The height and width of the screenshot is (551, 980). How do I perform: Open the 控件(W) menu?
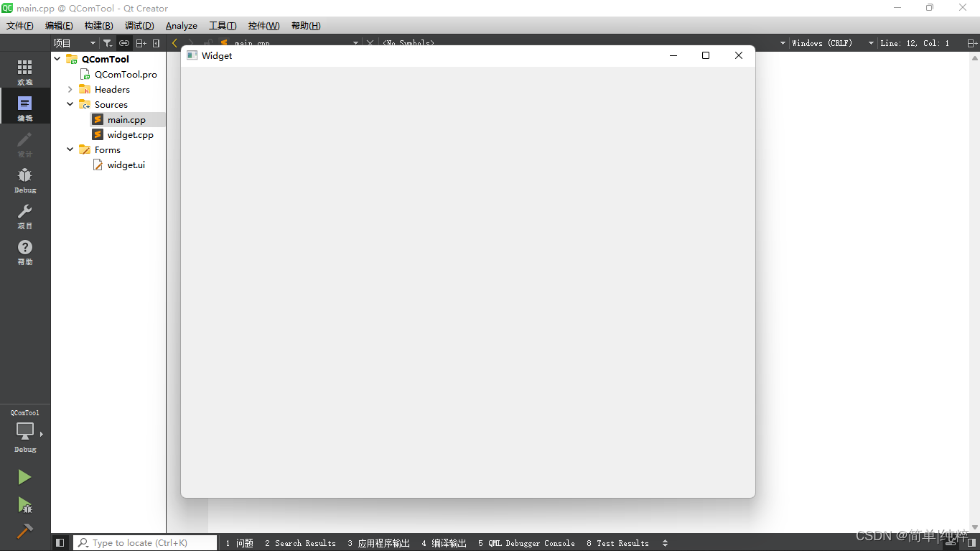click(263, 25)
